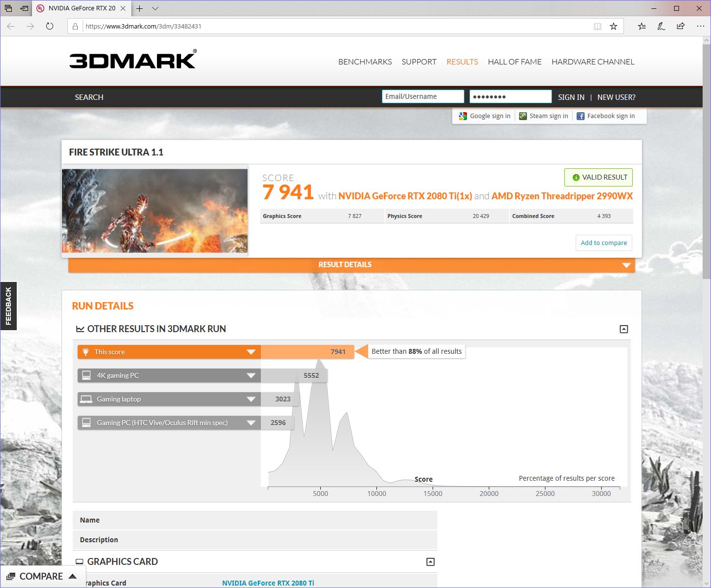Image resolution: width=711 pixels, height=588 pixels.
Task: Open browser settings ellipsis menu
Action: click(700, 26)
